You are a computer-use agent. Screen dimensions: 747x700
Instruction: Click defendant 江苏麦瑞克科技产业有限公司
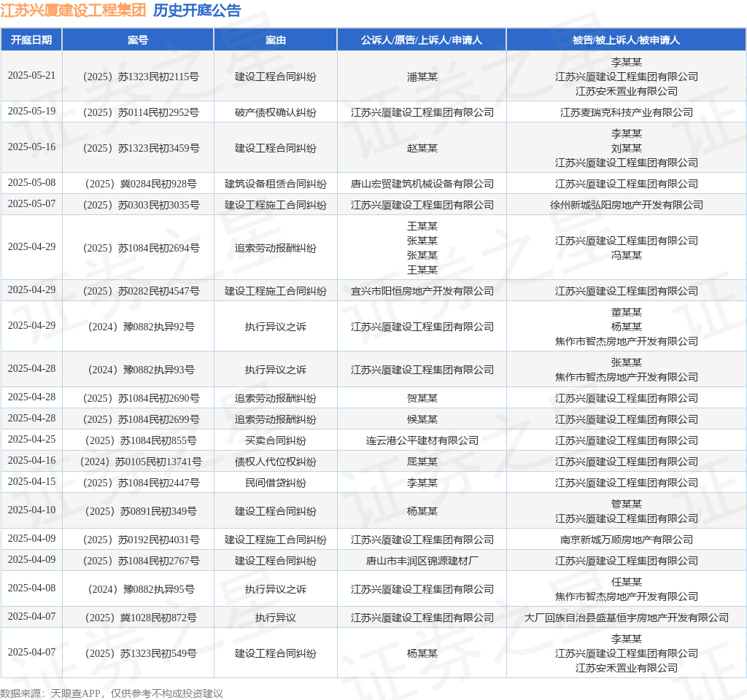(626, 112)
